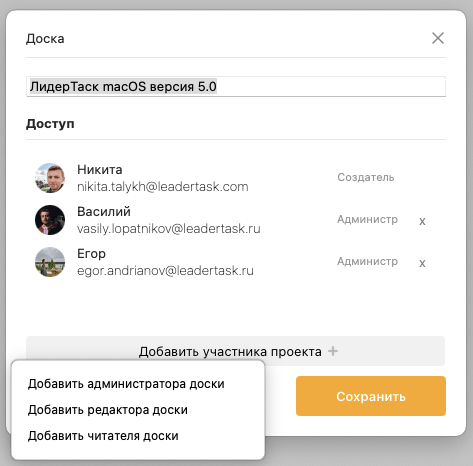Click the board name field ЛидерТаск macOS версия 5.0

(x=236, y=87)
